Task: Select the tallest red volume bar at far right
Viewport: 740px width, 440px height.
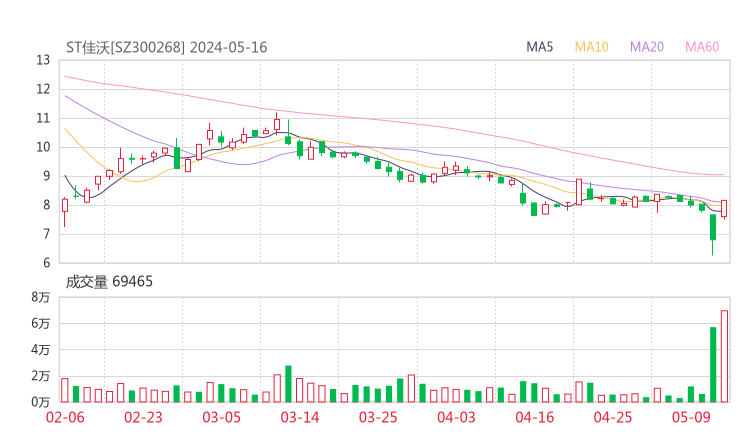Action: [724, 356]
